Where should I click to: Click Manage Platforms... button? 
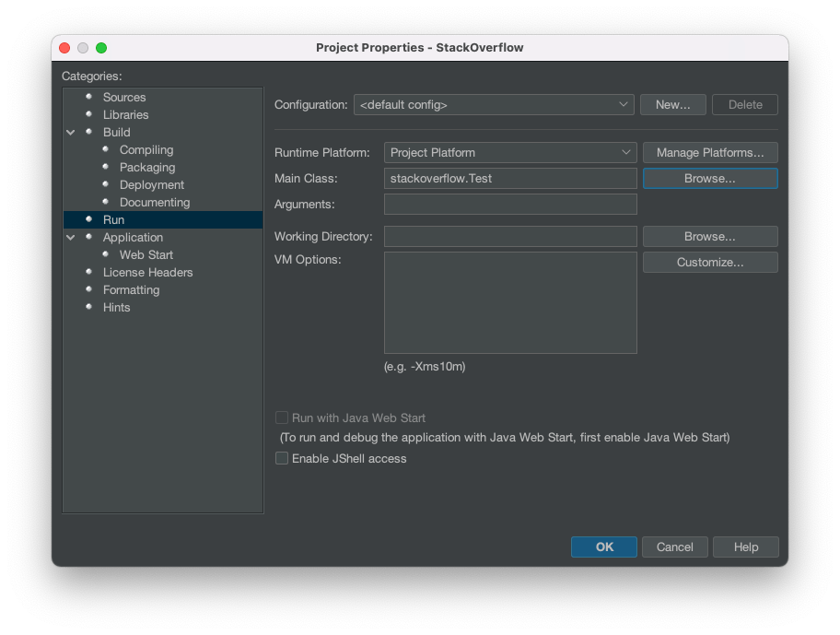coord(710,153)
